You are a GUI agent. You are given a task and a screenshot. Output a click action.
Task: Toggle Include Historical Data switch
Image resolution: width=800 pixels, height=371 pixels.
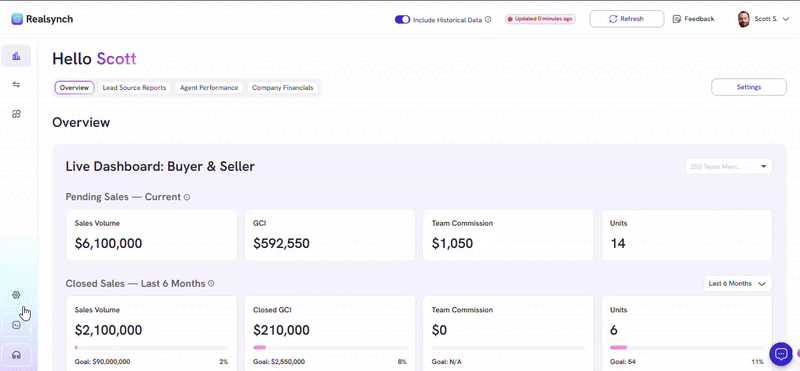(x=403, y=19)
